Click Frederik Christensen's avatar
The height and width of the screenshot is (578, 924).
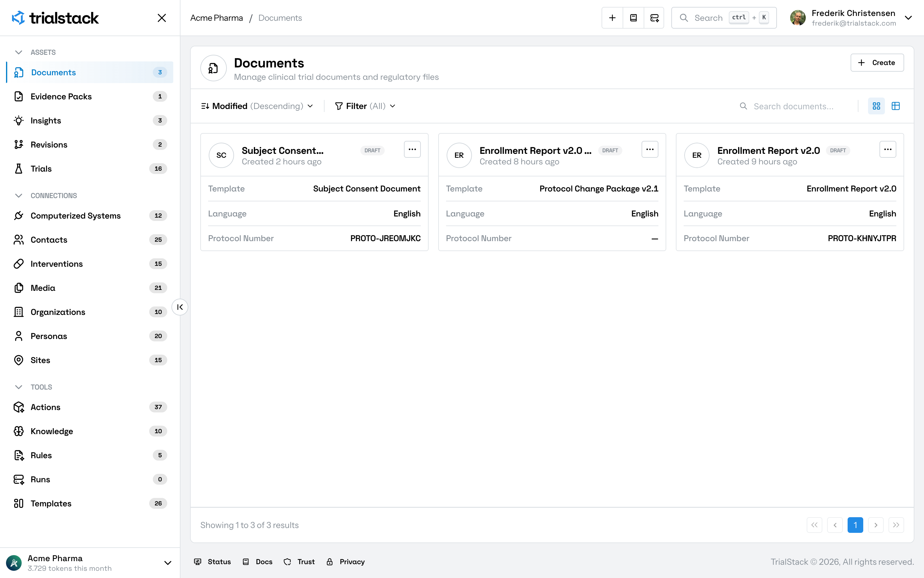(798, 18)
